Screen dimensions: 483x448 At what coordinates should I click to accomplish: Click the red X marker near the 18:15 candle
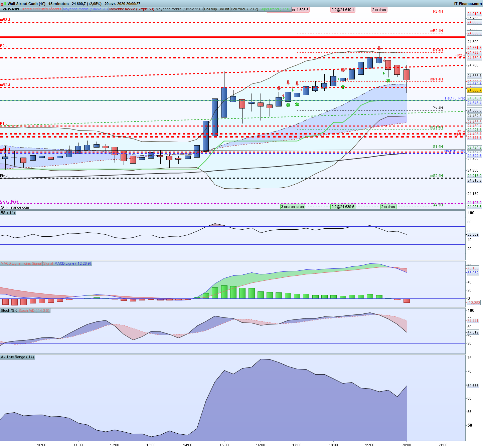click(343, 70)
